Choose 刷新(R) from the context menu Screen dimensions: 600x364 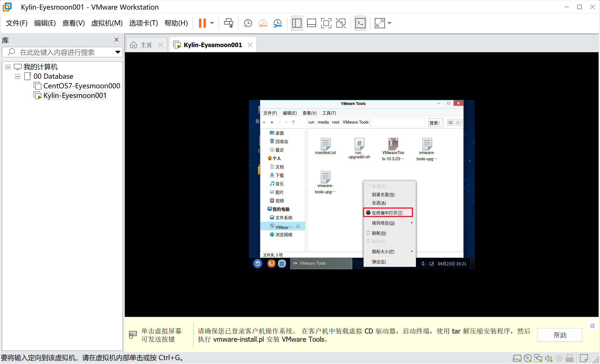click(379, 233)
